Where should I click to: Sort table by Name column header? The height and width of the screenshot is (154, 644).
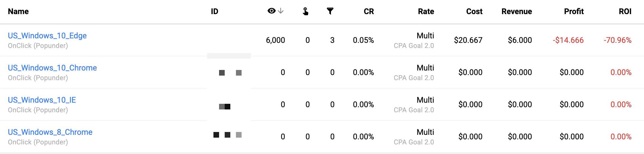[18, 11]
